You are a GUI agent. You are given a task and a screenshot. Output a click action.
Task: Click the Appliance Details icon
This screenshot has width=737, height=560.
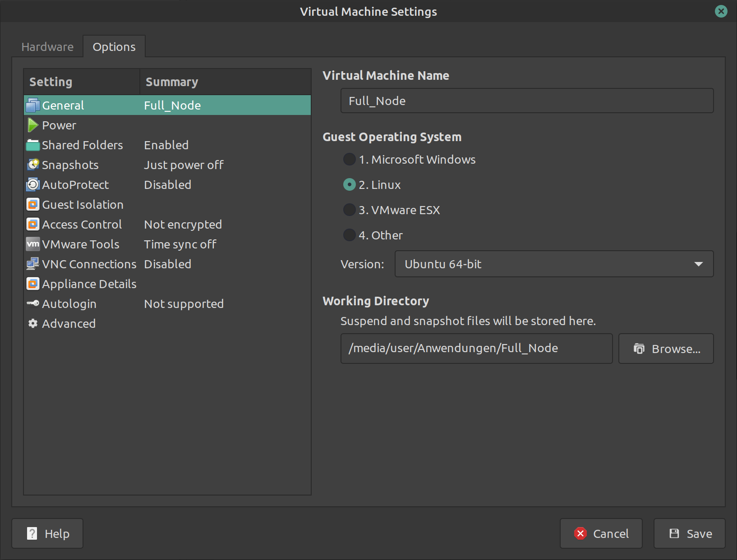pos(33,284)
